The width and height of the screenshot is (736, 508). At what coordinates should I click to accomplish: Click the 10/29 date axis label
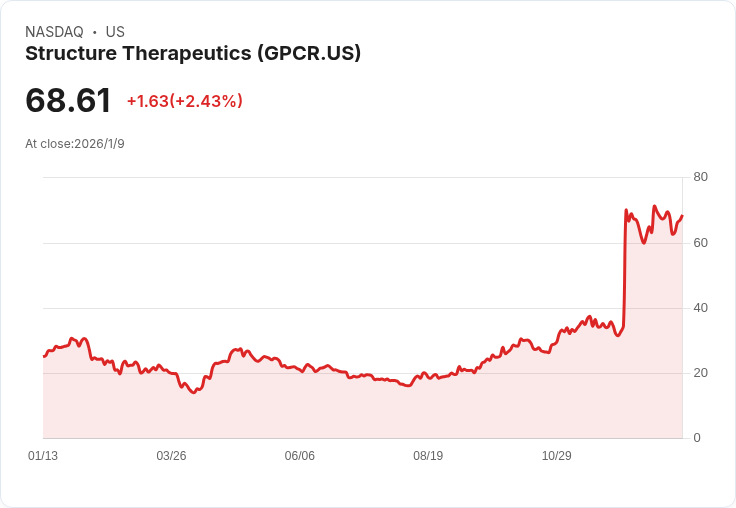[557, 456]
